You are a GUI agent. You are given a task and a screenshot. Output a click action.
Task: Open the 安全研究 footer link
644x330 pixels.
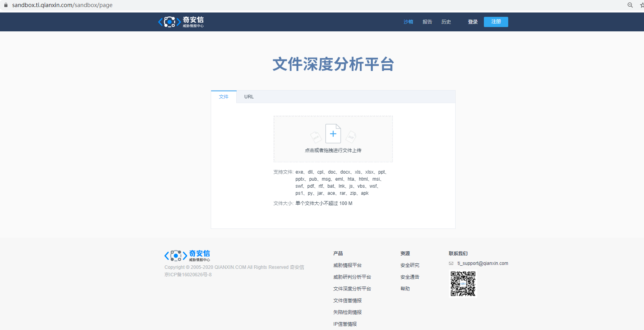point(410,265)
